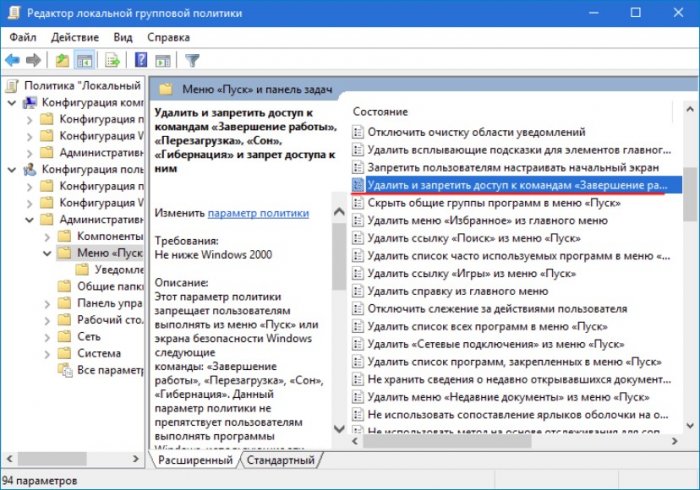Toggle the Show/Hide action pane icon

162,60
